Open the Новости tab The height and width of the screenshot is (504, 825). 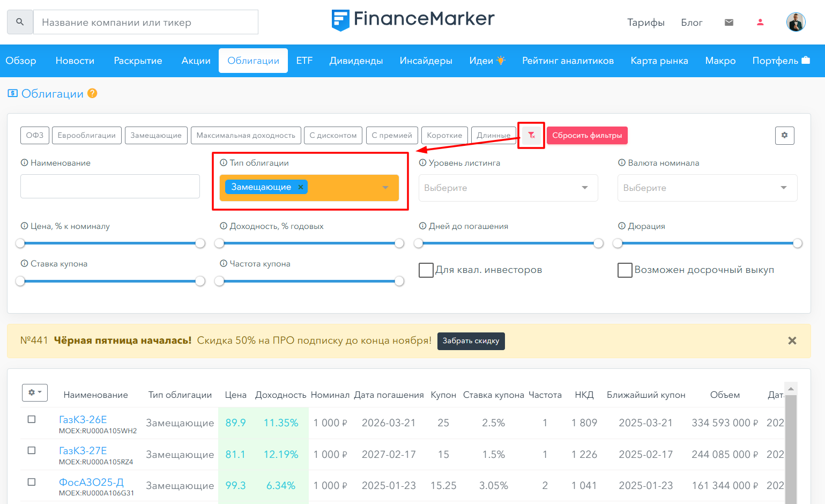tap(75, 61)
